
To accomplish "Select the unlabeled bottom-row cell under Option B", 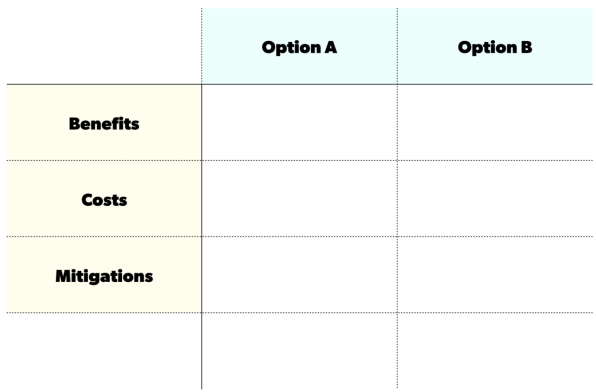I will click(x=495, y=351).
